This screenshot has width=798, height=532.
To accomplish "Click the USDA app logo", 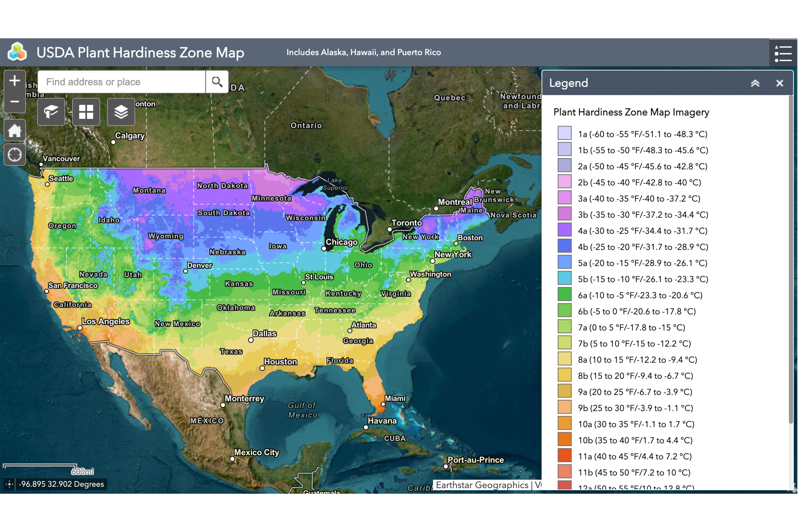I will coord(17,52).
